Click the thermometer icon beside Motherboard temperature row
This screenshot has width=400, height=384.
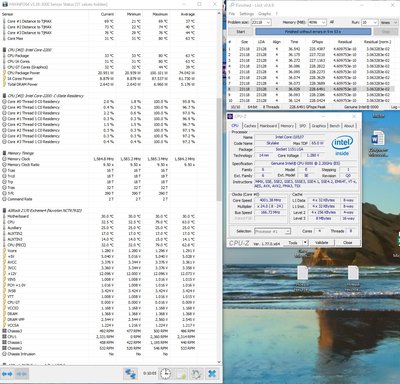click(x=4, y=216)
